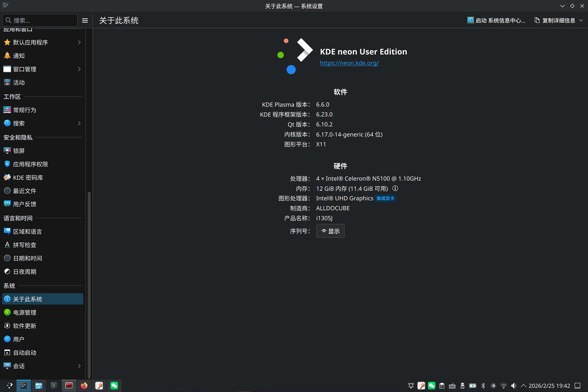Open the https://neon.kde.org/ link
588x392 pixels.
point(349,63)
